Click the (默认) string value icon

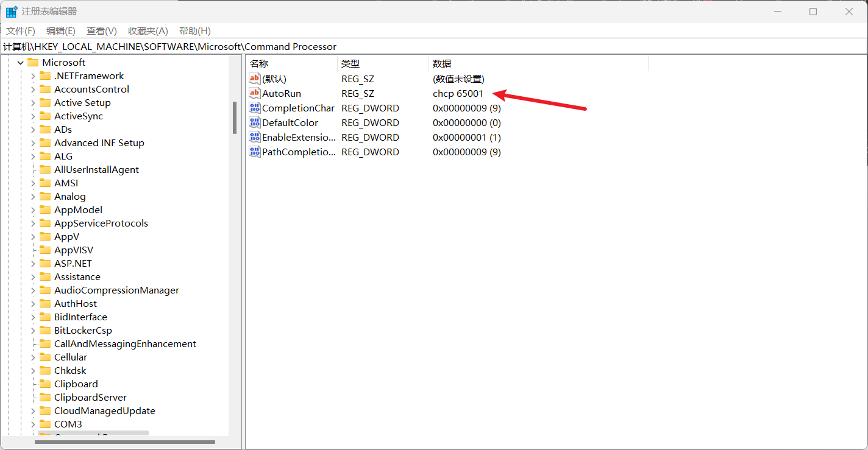pyautogui.click(x=255, y=79)
